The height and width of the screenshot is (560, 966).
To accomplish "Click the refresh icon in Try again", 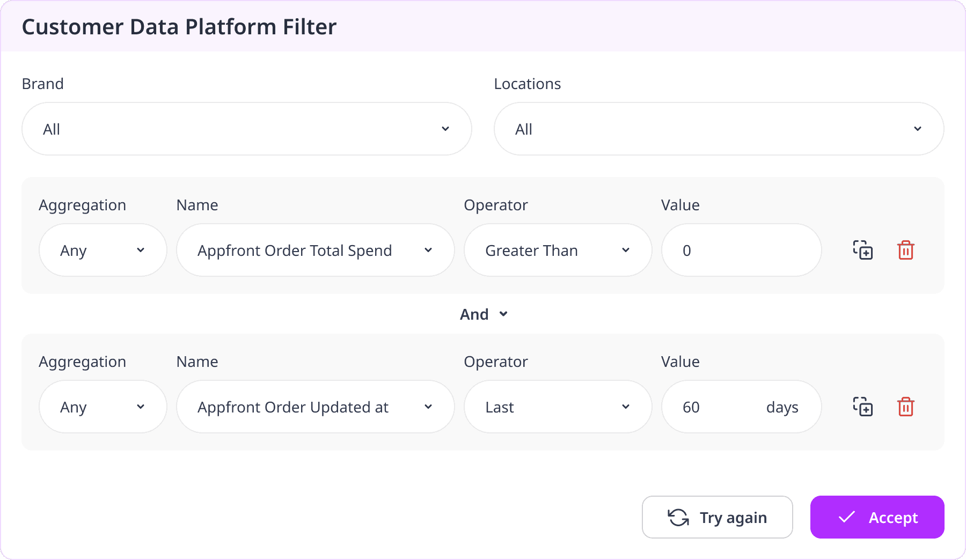I will [678, 518].
